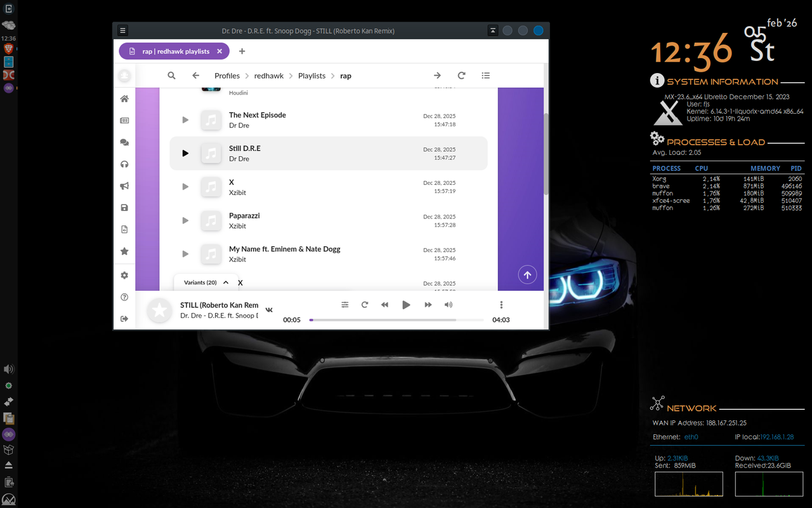Open the list view options icon
Image resolution: width=812 pixels, height=508 pixels.
coord(485,76)
